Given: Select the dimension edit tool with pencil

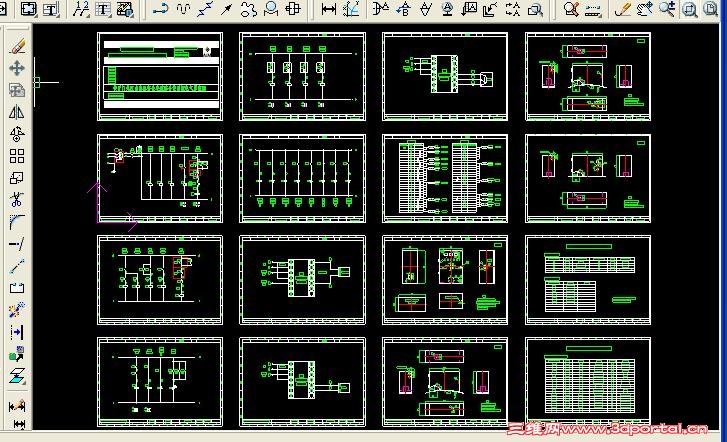Looking at the screenshot, I should (x=17, y=407).
